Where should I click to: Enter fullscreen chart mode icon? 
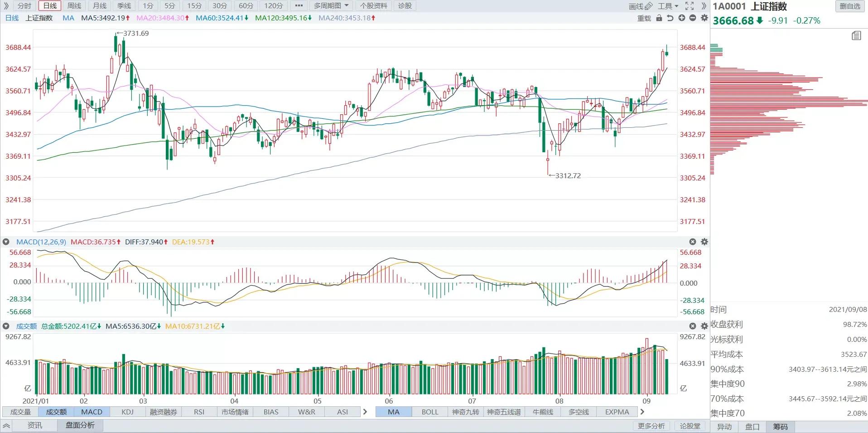click(x=690, y=6)
